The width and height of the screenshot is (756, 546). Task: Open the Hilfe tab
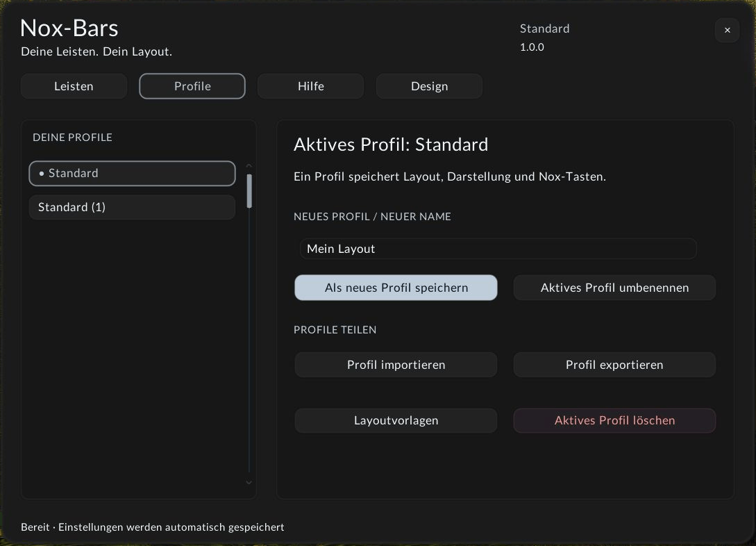tap(311, 86)
